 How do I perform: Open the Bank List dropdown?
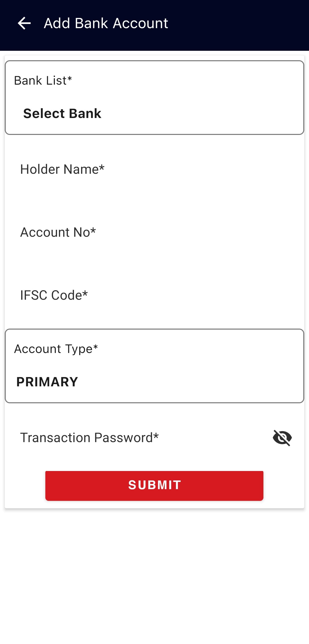pyautogui.click(x=154, y=98)
